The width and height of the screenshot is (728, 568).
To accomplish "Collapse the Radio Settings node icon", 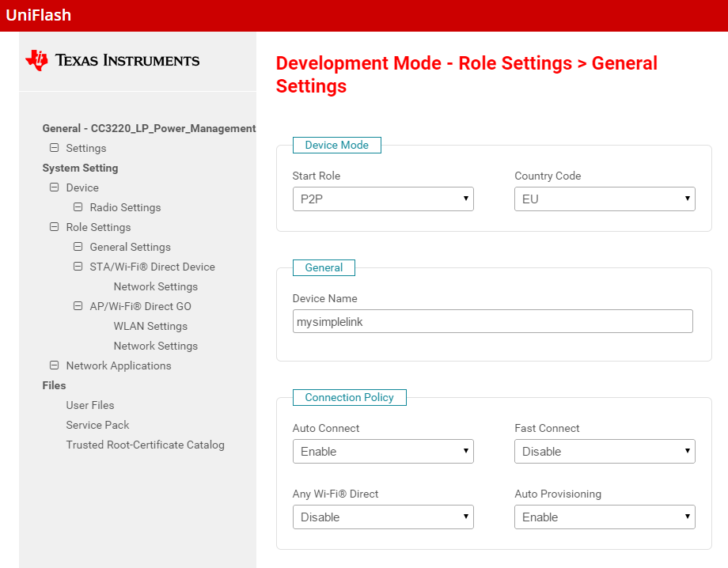I will [78, 207].
